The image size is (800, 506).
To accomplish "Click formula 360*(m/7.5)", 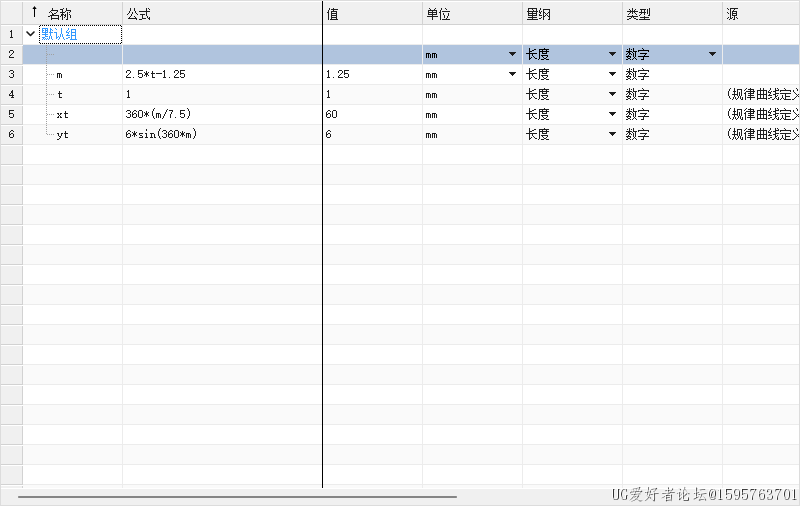I will (158, 114).
